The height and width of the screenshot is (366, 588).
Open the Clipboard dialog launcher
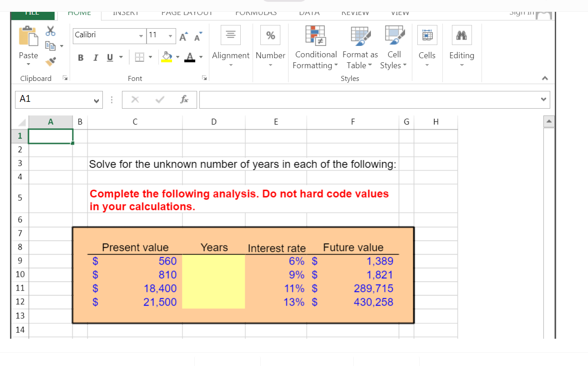point(65,79)
